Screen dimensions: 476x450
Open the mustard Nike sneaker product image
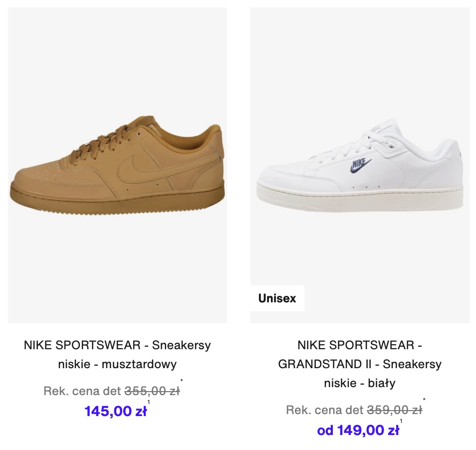[117, 165]
